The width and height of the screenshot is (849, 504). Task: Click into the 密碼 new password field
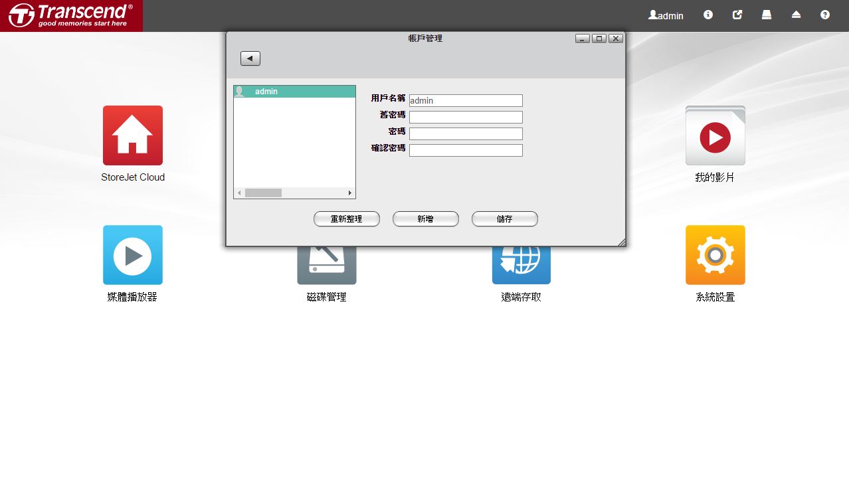pyautogui.click(x=466, y=134)
